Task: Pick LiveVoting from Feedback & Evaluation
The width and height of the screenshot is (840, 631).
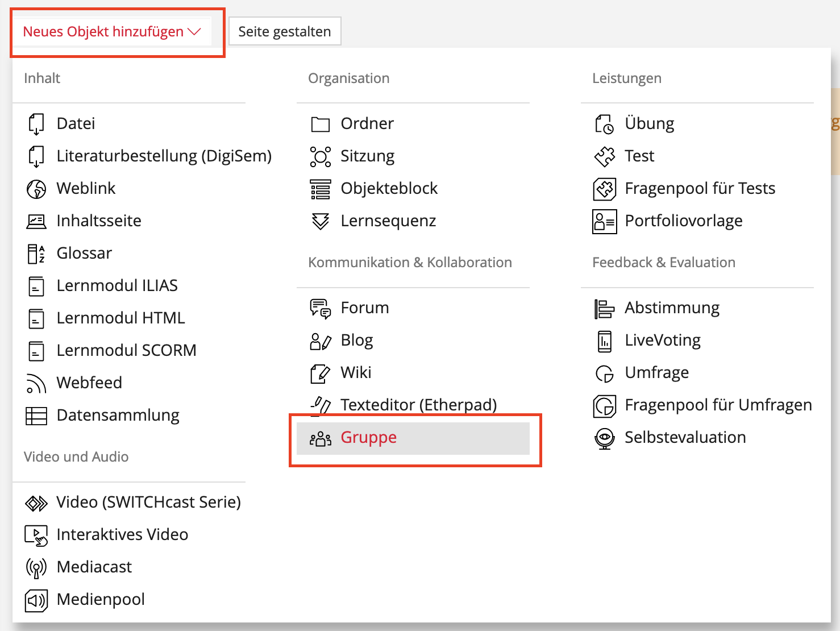Action: 662,341
